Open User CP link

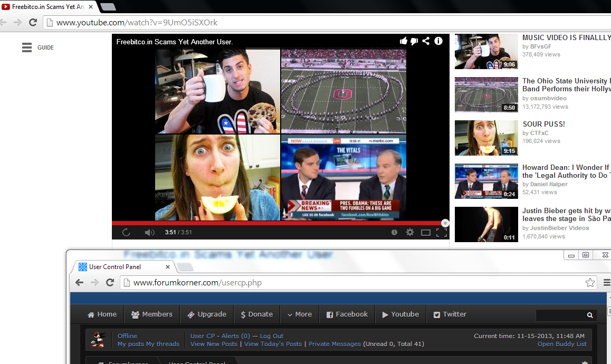click(203, 336)
